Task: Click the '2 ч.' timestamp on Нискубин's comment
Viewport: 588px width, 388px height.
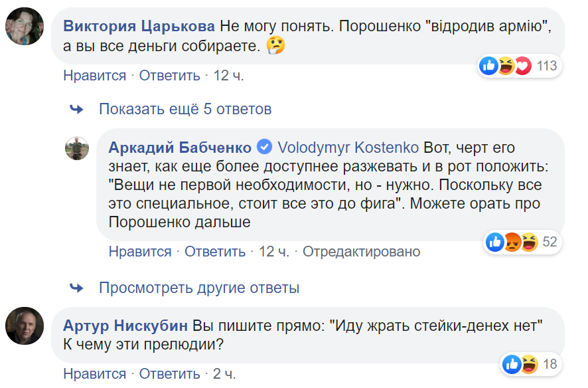Action: 224,374
